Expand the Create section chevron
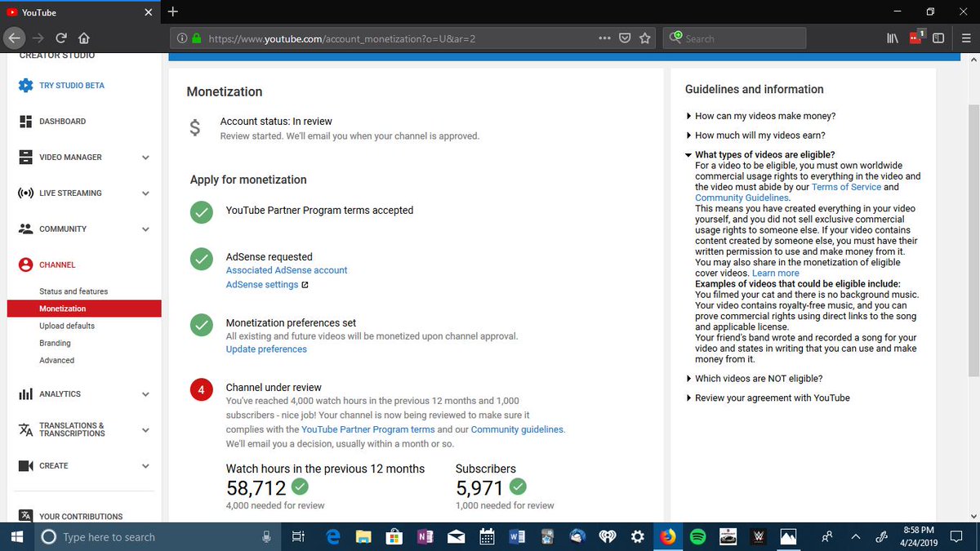Viewport: 980px width, 551px height. pyautogui.click(x=145, y=466)
